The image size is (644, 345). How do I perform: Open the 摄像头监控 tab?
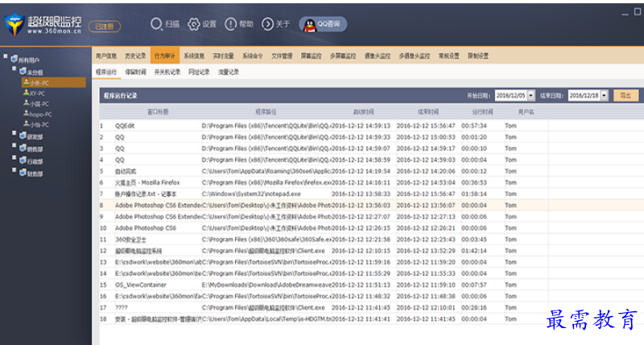(x=378, y=56)
